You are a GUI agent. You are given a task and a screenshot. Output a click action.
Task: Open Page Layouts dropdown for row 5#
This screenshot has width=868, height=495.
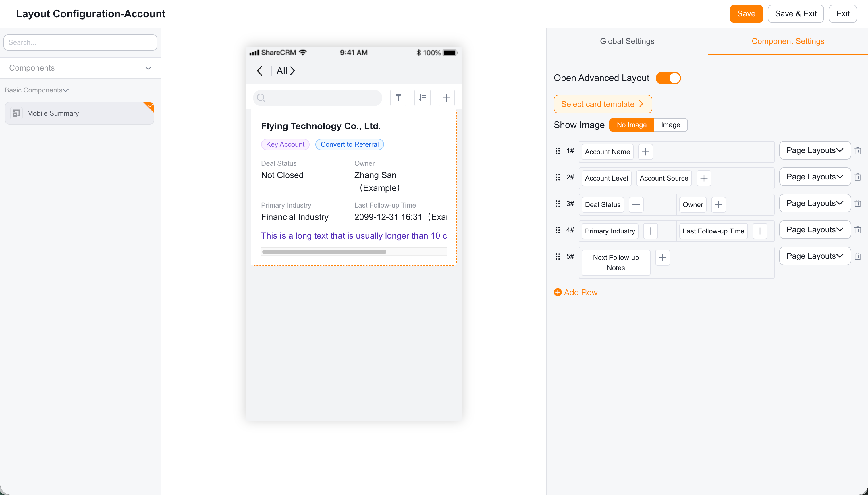(x=815, y=256)
